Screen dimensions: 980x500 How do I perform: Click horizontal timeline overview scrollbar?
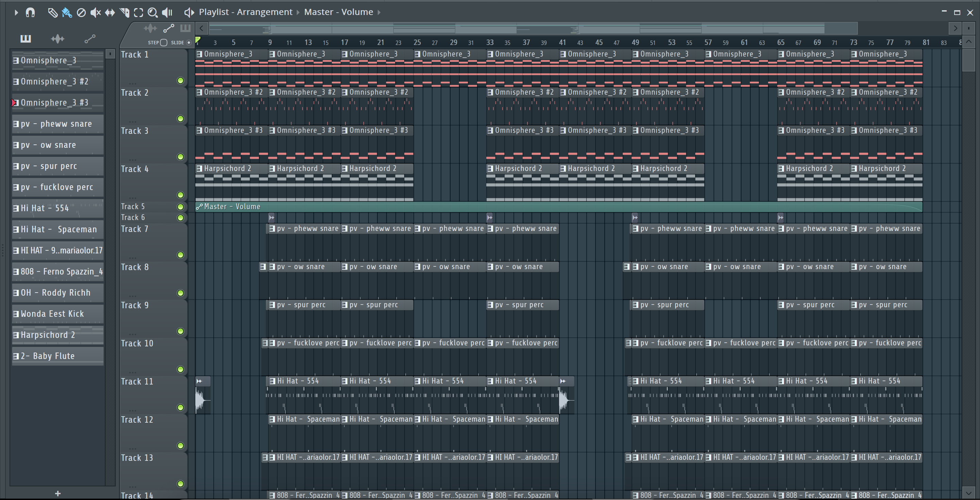click(533, 28)
